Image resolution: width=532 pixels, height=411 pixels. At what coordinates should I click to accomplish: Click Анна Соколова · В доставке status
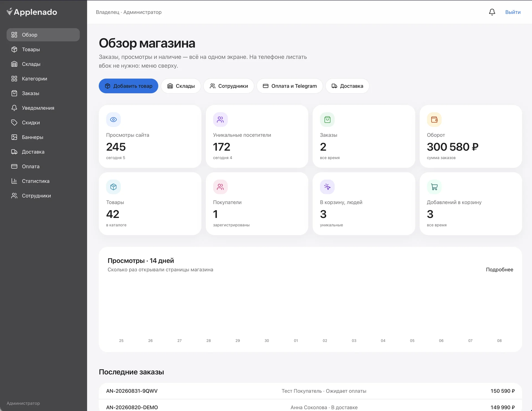[x=324, y=407]
